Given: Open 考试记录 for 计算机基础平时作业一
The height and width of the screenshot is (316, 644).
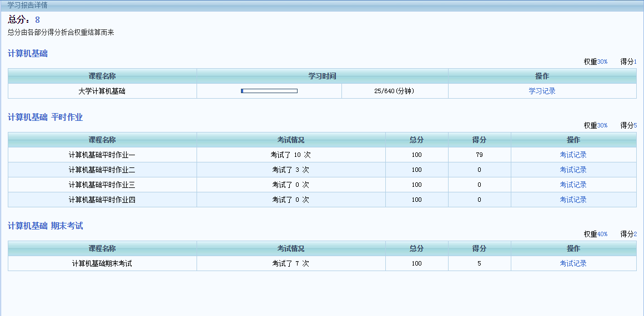Looking at the screenshot, I should 573,155.
